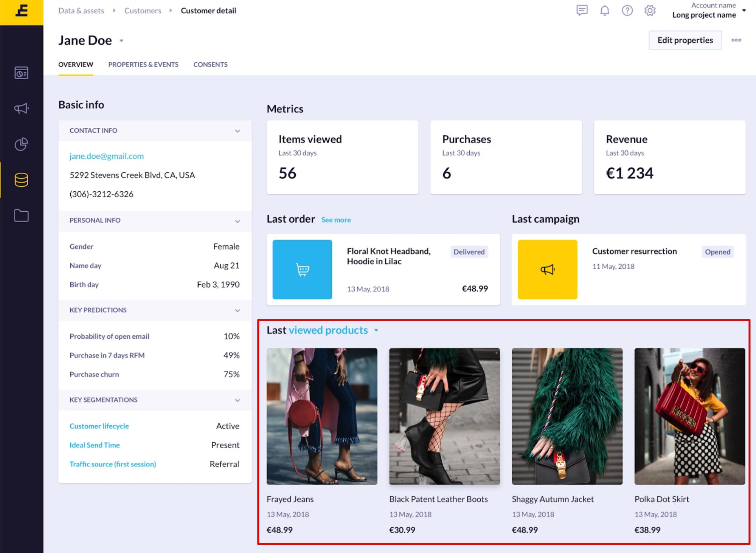Open the Shaggy Autumn Jacket thumbnail
Screen dimensions: 756x553
tap(567, 416)
